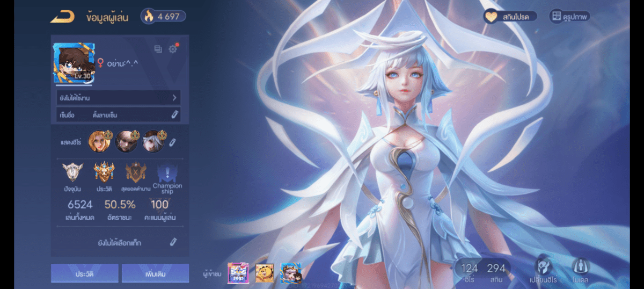The width and height of the screenshot is (644, 289).
Task: View the peak legend rank badge
Action: coord(135,172)
